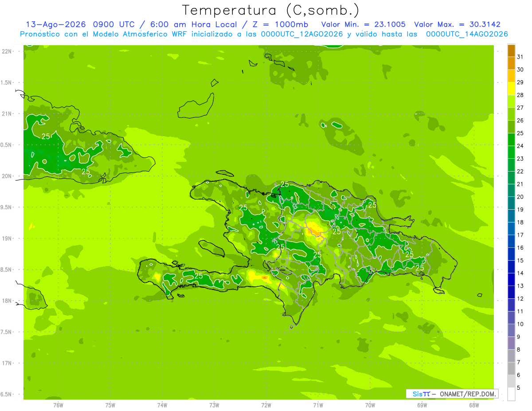Click the legend scale value '20'

520,197
